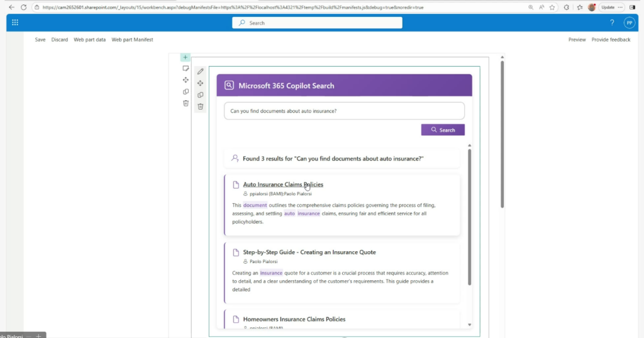Open Web part Manifest

pos(132,40)
